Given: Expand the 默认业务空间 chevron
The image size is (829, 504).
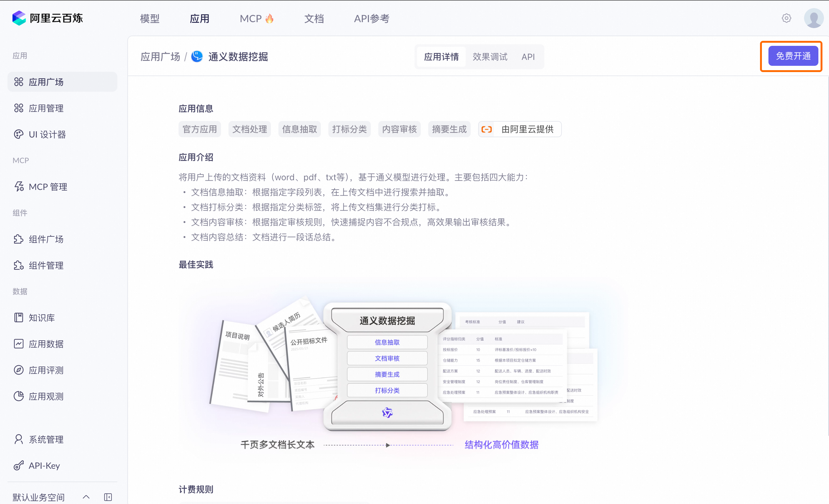Looking at the screenshot, I should [86, 497].
